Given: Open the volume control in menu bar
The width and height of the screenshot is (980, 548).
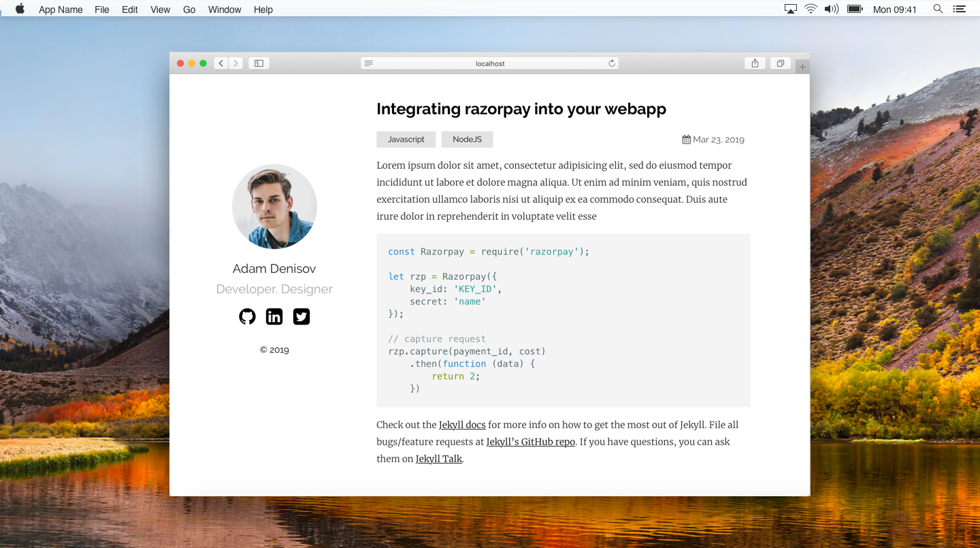Looking at the screenshot, I should (x=831, y=9).
